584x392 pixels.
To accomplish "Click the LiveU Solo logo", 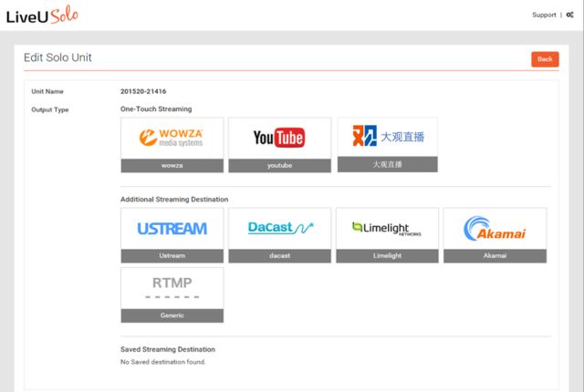I will [42, 15].
